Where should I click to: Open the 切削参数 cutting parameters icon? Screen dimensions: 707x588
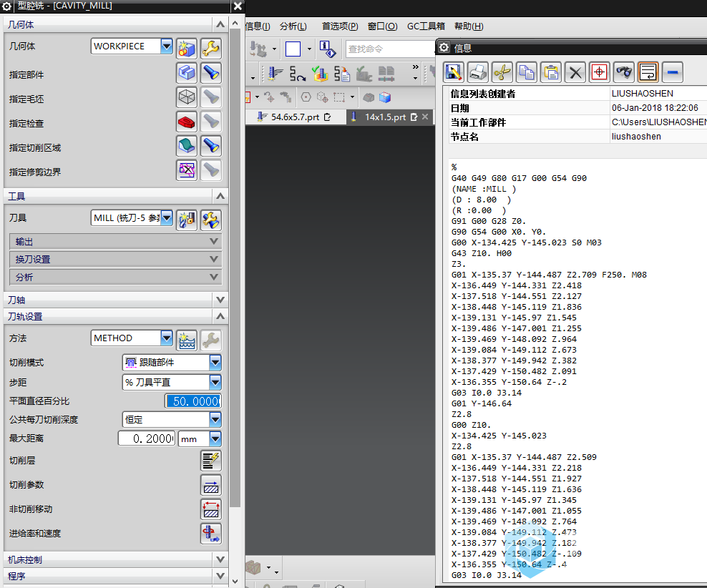(x=210, y=484)
